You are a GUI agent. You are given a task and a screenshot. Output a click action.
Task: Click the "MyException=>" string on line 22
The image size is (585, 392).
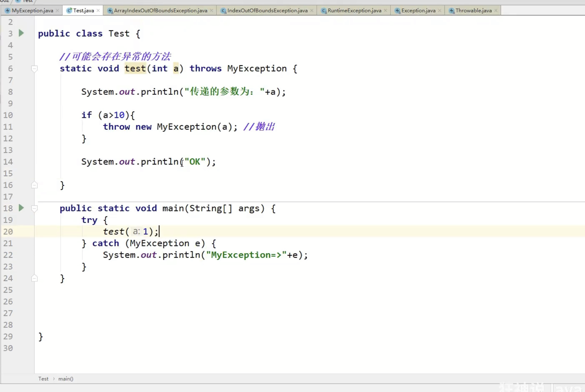[x=246, y=255]
